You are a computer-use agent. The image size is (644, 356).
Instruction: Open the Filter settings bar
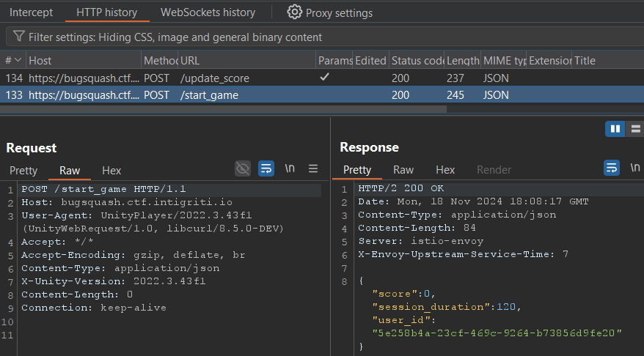click(x=175, y=37)
